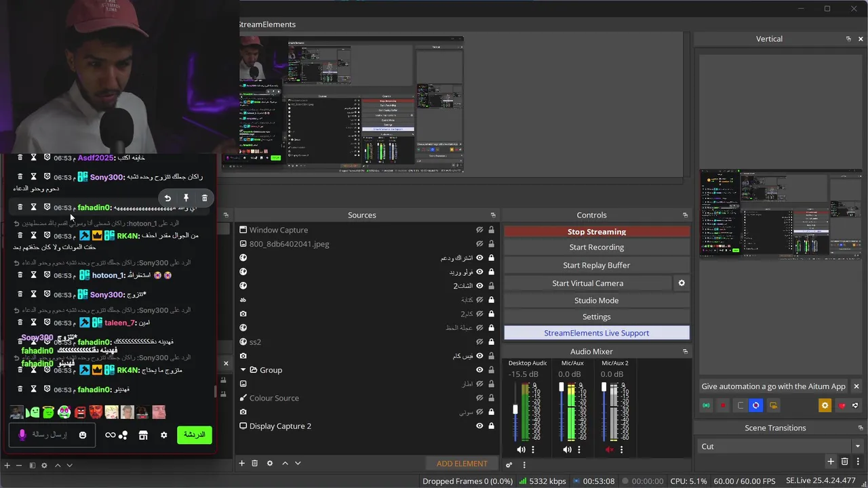Open Mic/Aux 2 three-dot options menu

tap(621, 449)
